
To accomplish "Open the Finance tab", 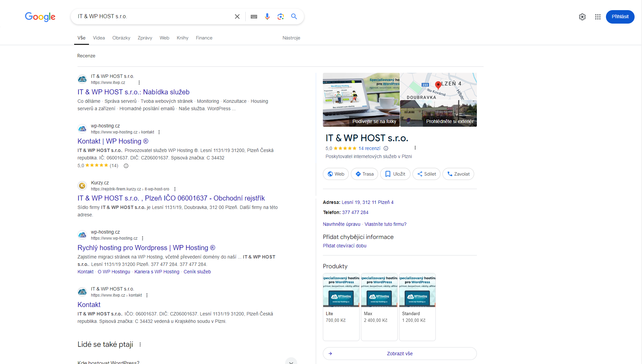I will 204,38.
